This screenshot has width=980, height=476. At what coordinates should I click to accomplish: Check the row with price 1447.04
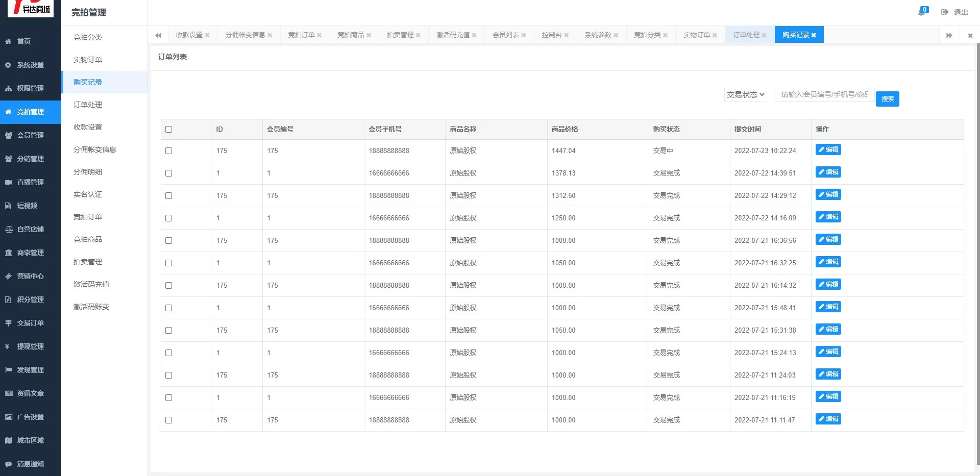click(x=169, y=151)
